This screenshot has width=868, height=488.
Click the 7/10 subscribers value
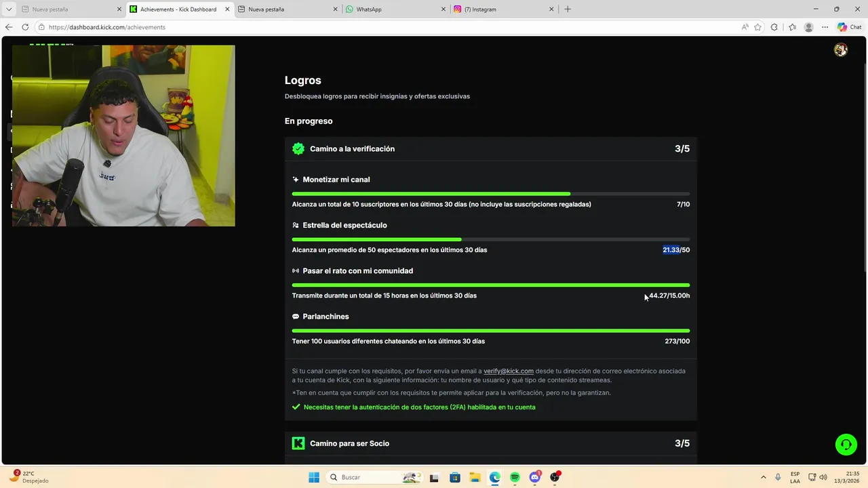click(x=684, y=204)
